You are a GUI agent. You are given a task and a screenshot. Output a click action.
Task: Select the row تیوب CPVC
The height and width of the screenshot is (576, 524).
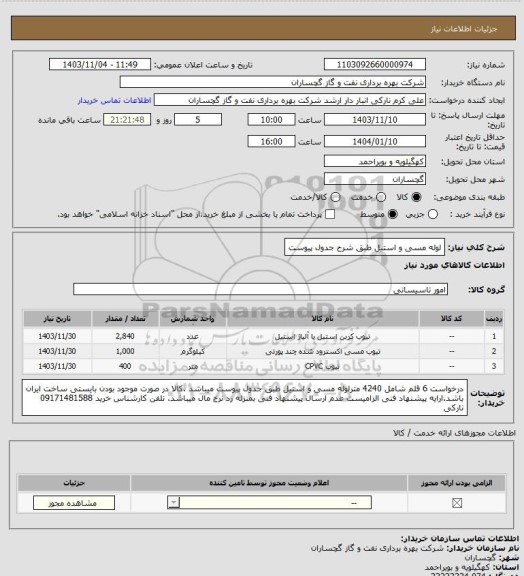click(263, 366)
